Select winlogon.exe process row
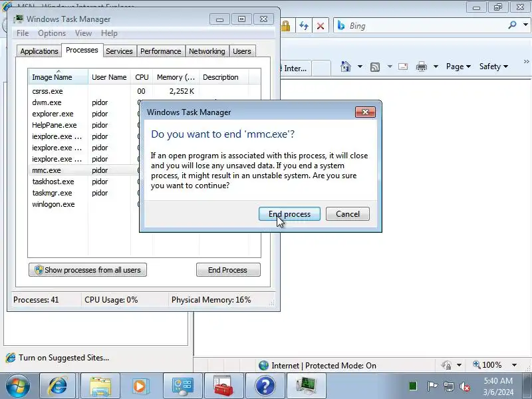This screenshot has width=532, height=399. click(x=84, y=204)
